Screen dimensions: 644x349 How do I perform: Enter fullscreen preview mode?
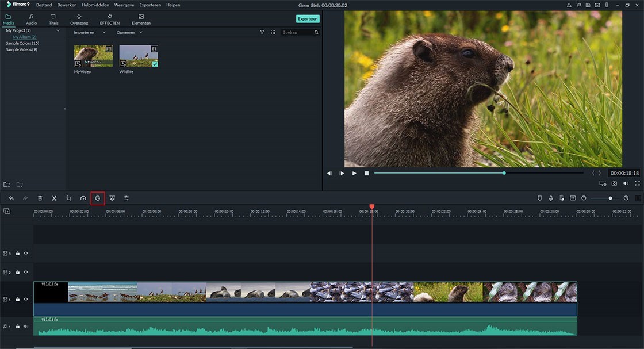[x=637, y=183]
